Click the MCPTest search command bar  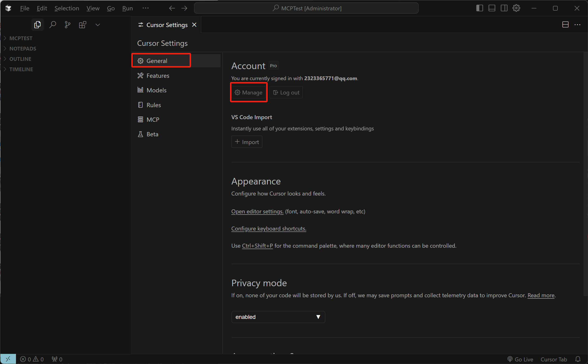pos(306,8)
